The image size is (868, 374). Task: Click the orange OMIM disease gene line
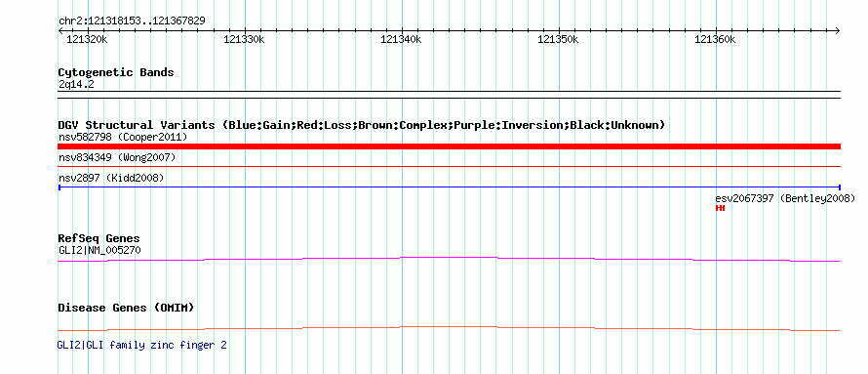coord(449,328)
